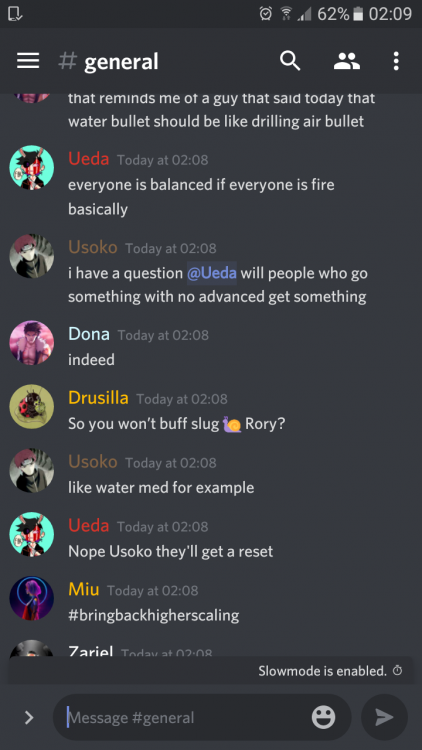
Task: Tap the Drusilla username
Action: (98, 397)
